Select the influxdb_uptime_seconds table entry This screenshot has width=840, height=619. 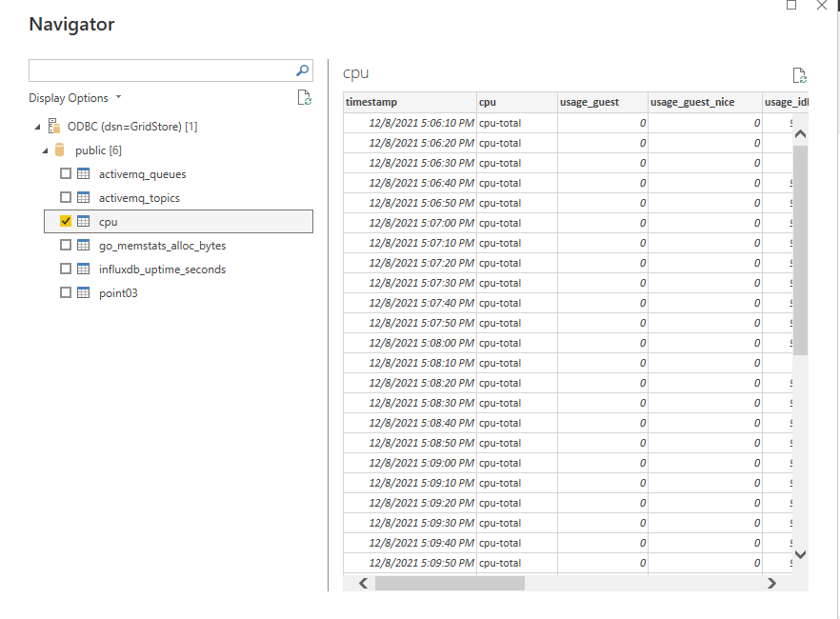pyautogui.click(x=162, y=270)
